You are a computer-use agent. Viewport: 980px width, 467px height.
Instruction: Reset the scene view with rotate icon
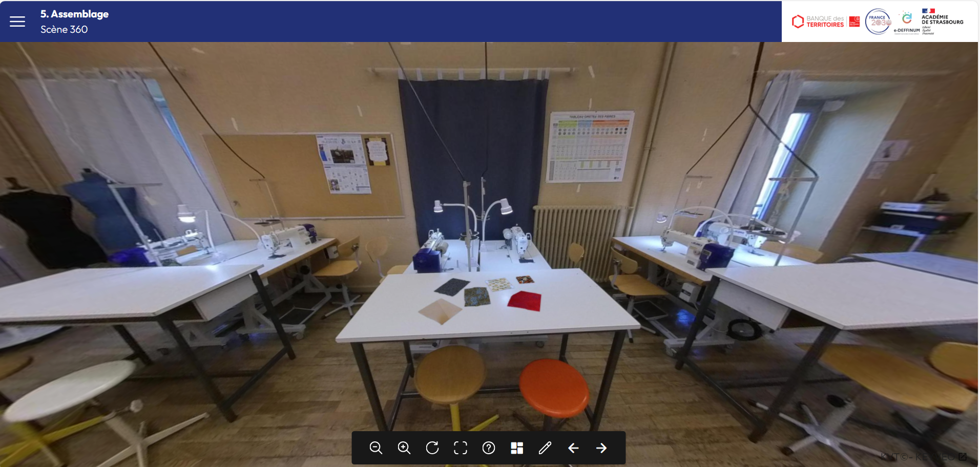click(432, 448)
